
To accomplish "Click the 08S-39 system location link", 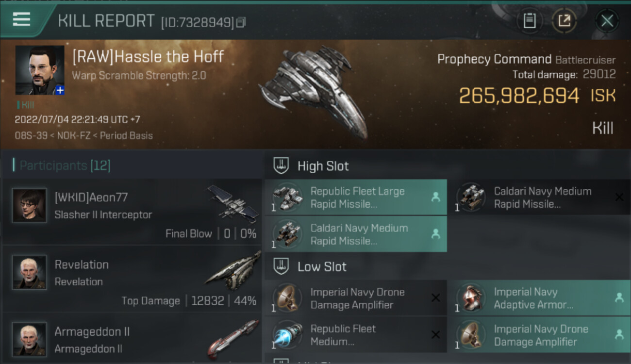I will point(30,136).
